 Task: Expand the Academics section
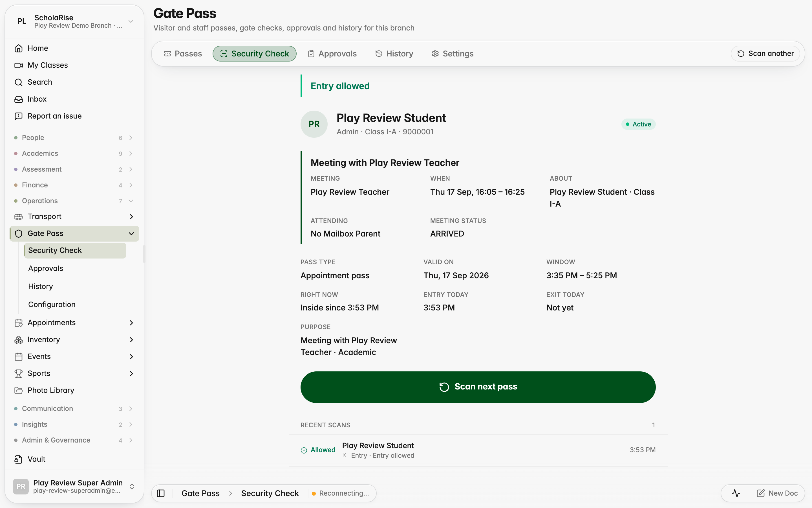coord(74,154)
